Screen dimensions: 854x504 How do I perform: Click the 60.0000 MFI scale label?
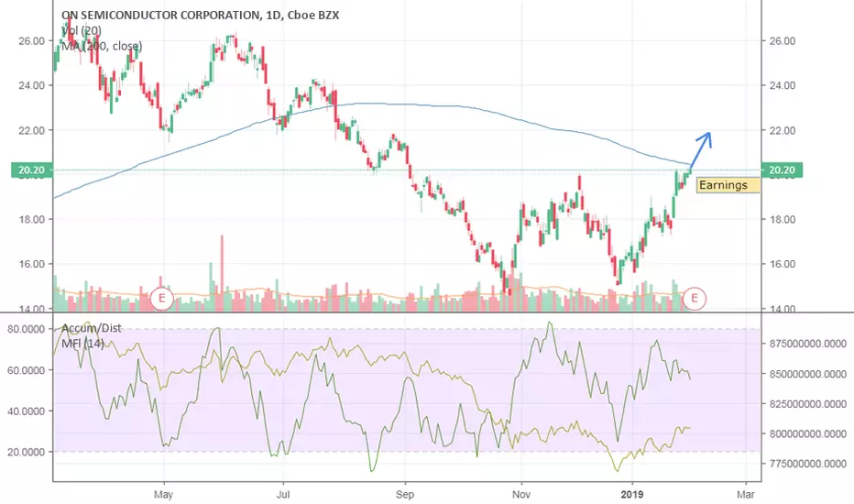(27, 370)
